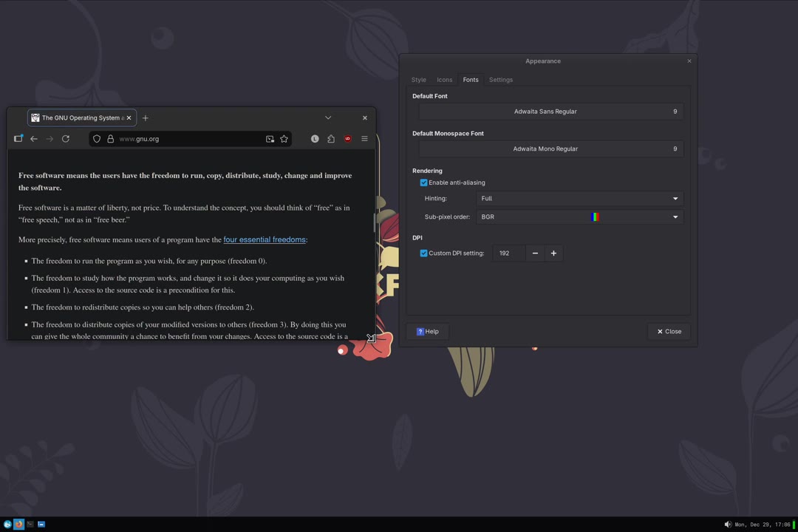This screenshot has width=798, height=532.
Task: Open Firefox hamburger application menu
Action: click(364, 138)
